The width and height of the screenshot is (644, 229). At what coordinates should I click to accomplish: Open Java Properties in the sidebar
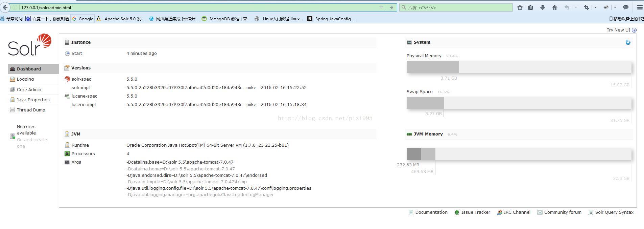coord(33,100)
